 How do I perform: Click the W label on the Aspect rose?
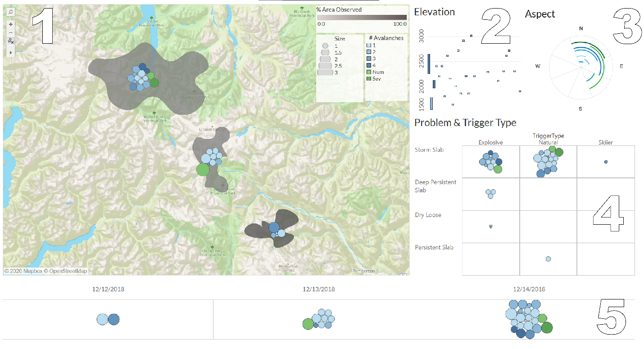click(x=538, y=66)
